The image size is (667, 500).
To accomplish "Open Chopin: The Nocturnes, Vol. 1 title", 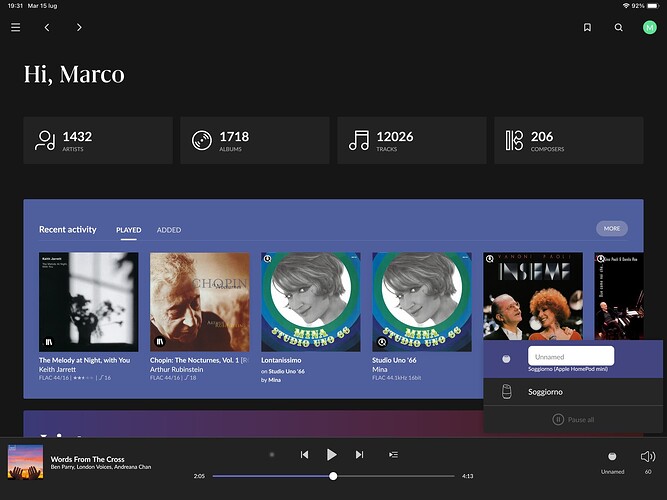I will click(200, 360).
